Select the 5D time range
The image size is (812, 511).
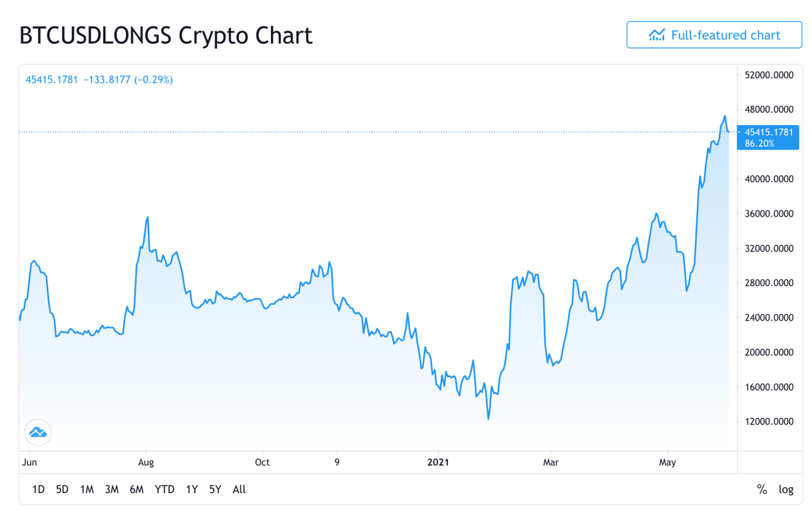[62, 490]
